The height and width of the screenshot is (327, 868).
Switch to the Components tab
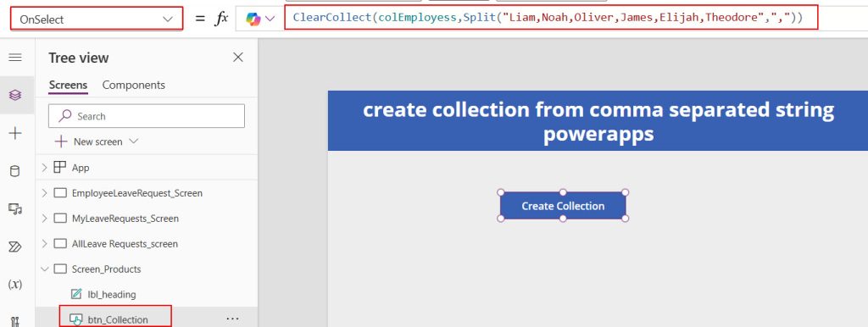(133, 85)
